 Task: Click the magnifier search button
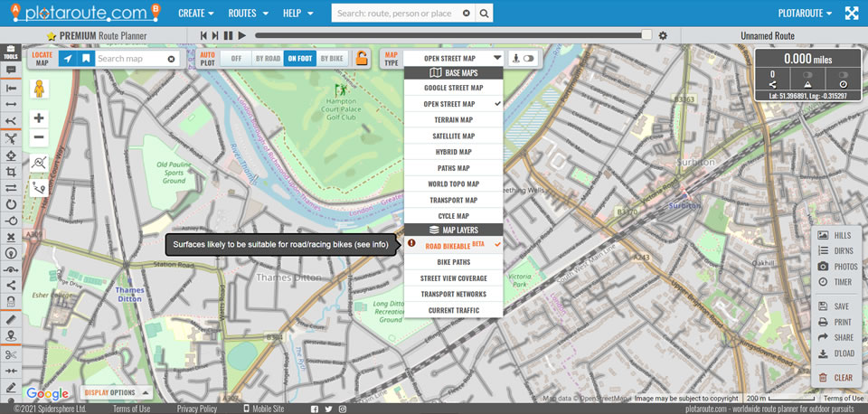[x=485, y=14]
